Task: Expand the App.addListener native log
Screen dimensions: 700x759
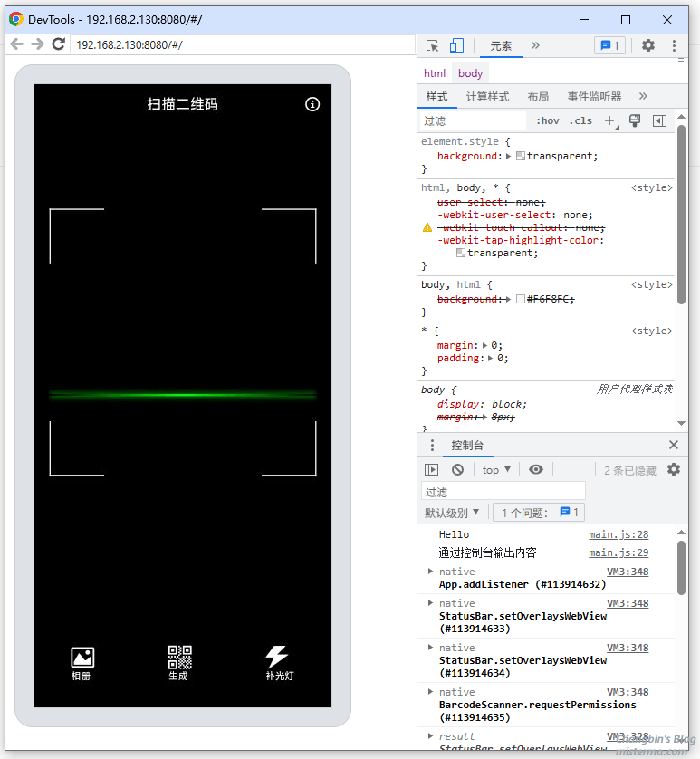Action: pos(430,572)
